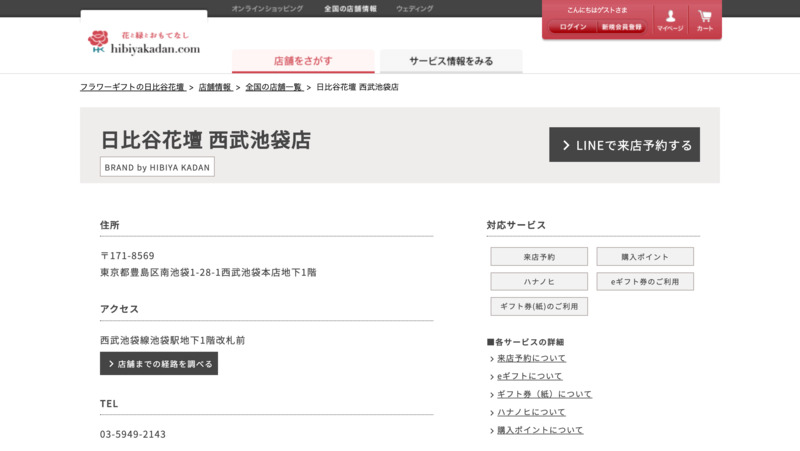Select the phone number 03-5949-2143
Screen dimensions: 800x451
click(133, 434)
